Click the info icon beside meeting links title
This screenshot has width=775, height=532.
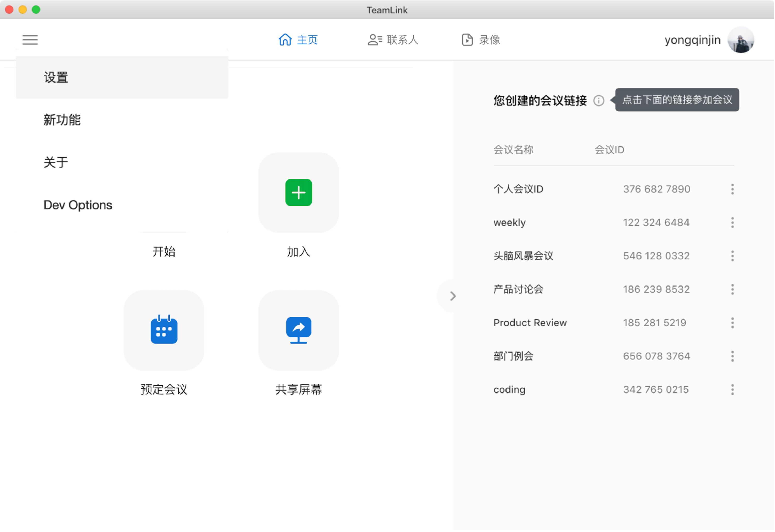(x=599, y=101)
